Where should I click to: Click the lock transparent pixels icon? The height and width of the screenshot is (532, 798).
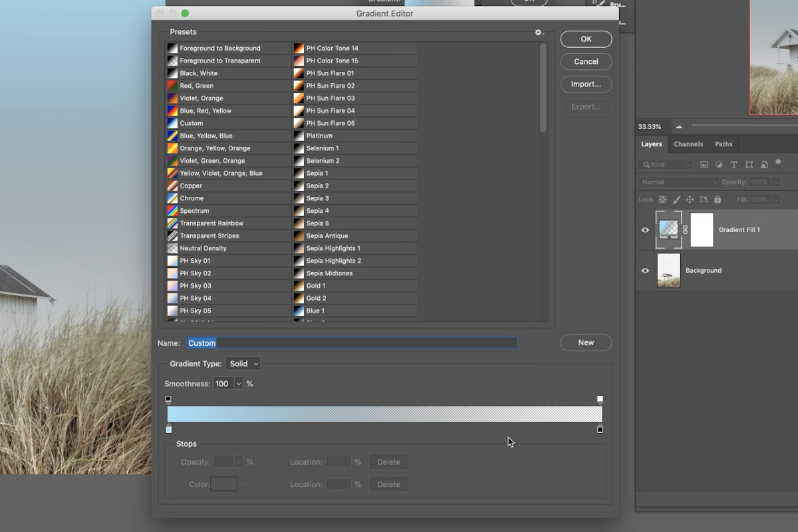[662, 199]
